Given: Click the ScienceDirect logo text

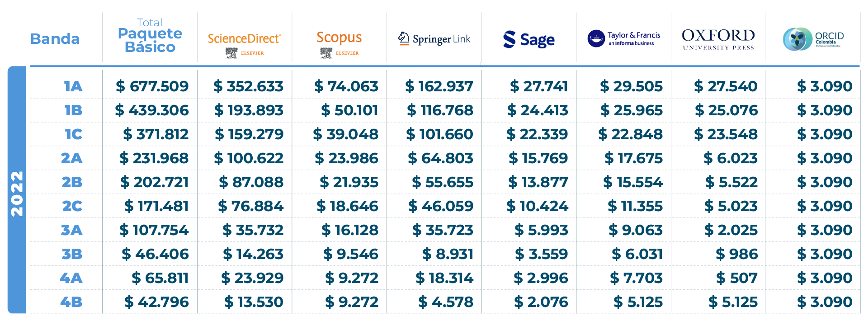Looking at the screenshot, I should (x=244, y=39).
